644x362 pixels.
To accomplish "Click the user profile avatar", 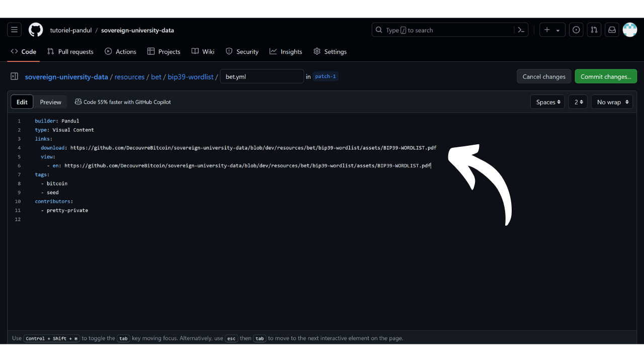I will click(x=630, y=30).
